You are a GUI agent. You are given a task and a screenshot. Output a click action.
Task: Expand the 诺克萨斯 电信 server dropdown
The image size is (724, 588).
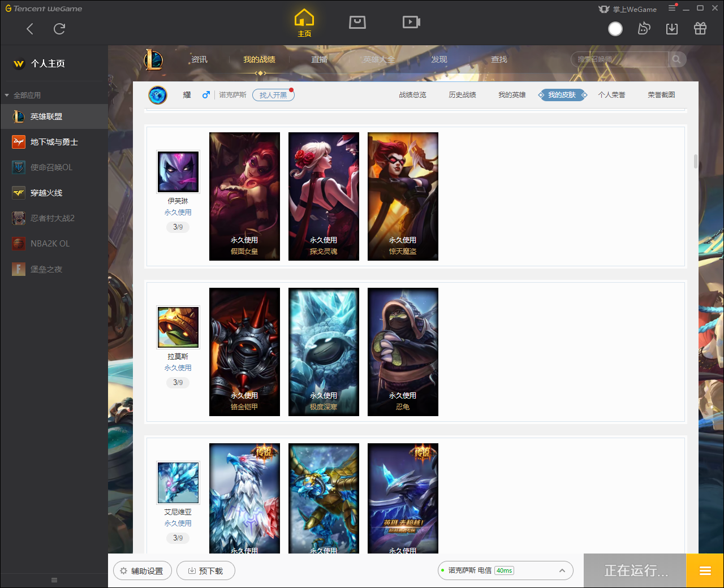coord(506,570)
